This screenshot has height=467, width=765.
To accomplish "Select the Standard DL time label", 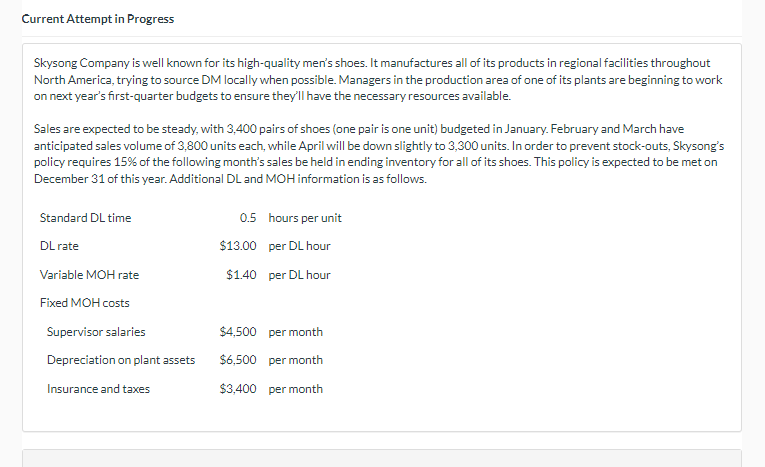I will [x=85, y=218].
